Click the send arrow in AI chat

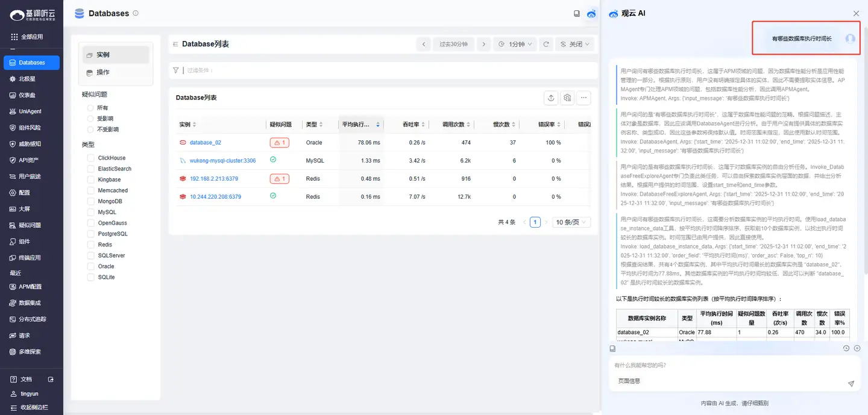pos(851,383)
